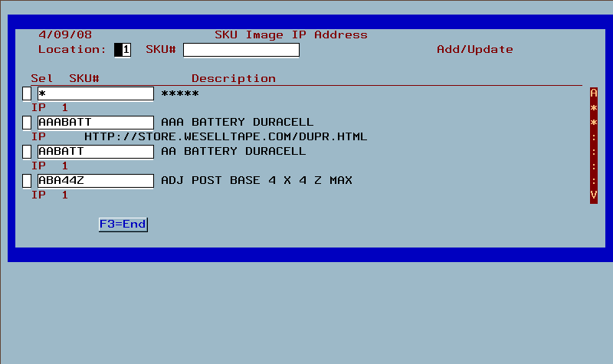Viewport: 613px width, 364px height.
Task: Click the scrollbar up arrow labeled A
Action: point(593,93)
